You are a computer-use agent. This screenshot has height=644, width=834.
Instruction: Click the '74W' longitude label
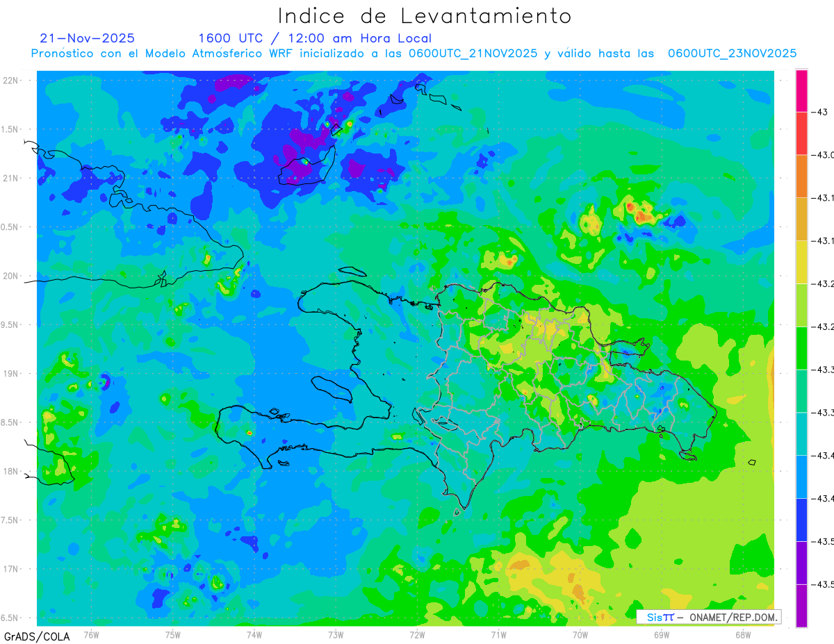coord(254,635)
